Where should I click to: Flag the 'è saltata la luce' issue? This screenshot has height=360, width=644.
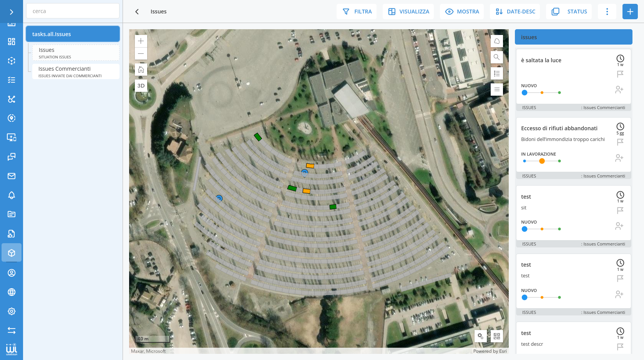[620, 74]
